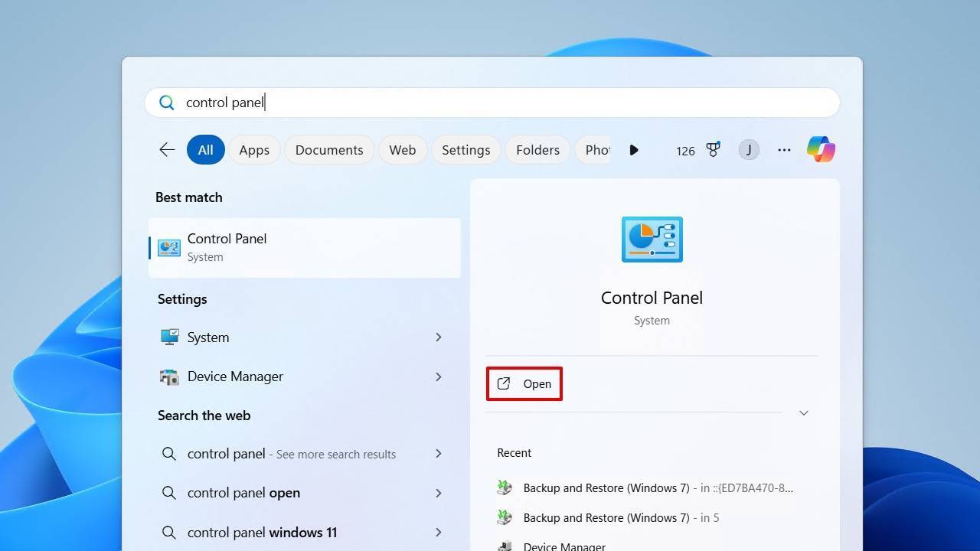The height and width of the screenshot is (551, 980).
Task: Switch to the Apps filter tab
Action: click(x=254, y=150)
